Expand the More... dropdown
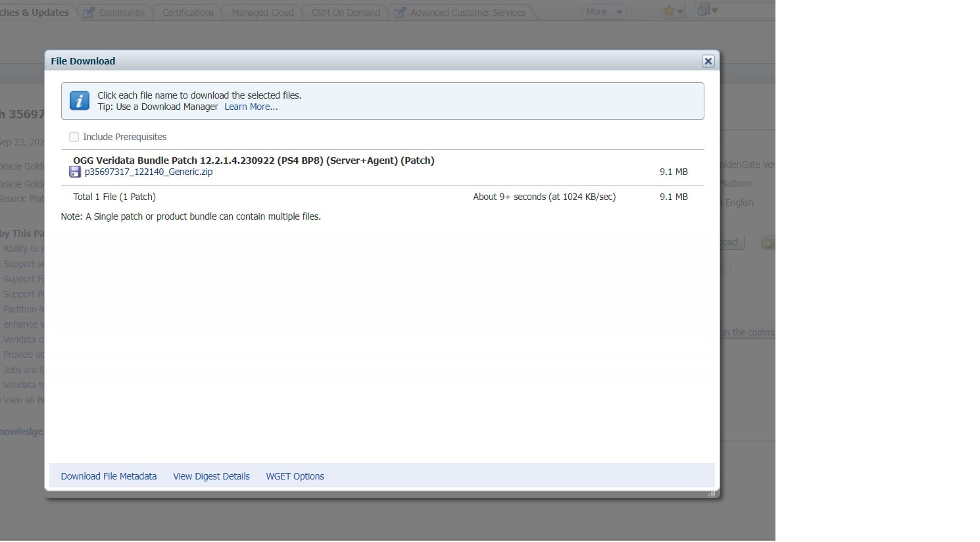This screenshot has width=980, height=542. (x=604, y=12)
